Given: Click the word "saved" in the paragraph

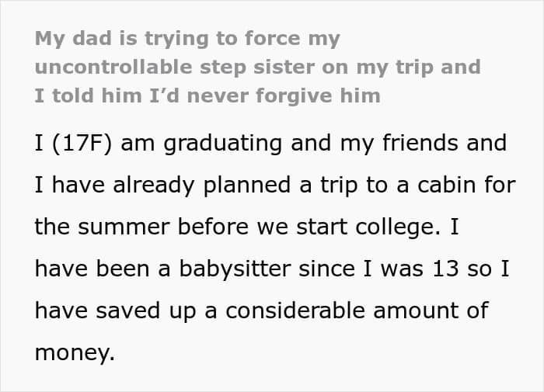Looking at the screenshot, I should [x=128, y=310].
